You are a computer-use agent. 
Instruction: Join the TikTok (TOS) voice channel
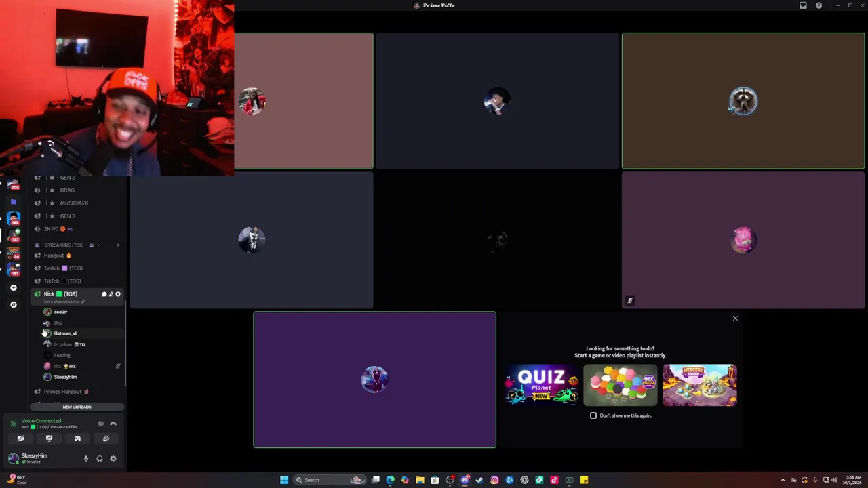pos(78,281)
